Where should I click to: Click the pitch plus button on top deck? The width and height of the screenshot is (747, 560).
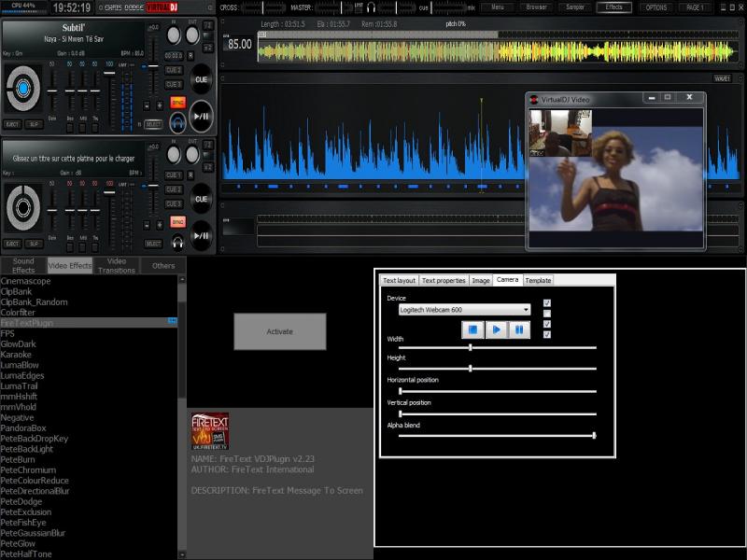click(x=159, y=105)
